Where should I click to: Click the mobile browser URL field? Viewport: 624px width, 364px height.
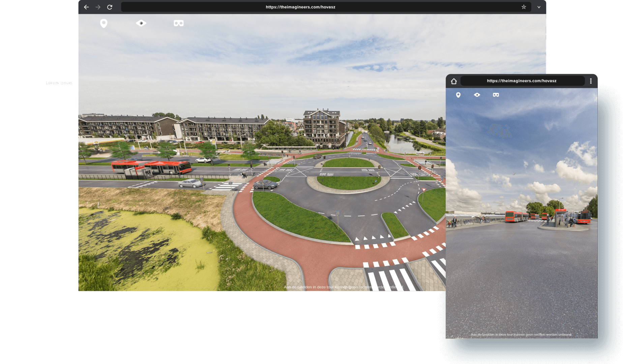[x=522, y=81]
